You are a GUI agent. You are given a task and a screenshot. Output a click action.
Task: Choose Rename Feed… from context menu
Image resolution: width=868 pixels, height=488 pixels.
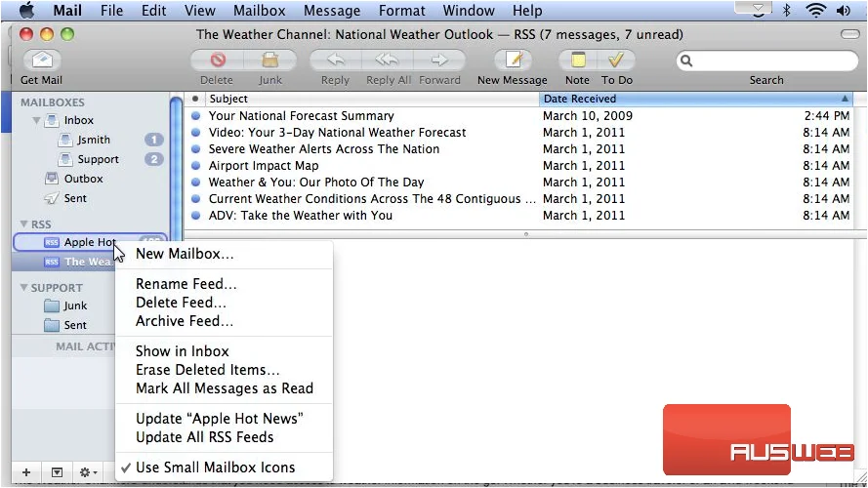(x=186, y=283)
